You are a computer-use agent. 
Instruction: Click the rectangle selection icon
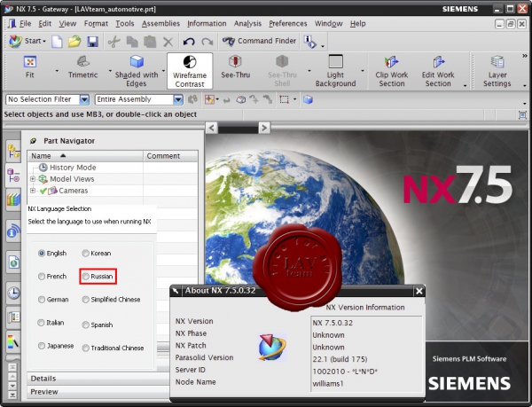point(284,99)
